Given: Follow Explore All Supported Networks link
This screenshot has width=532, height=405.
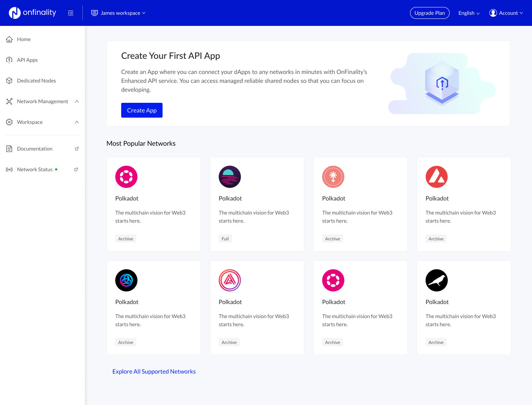Looking at the screenshot, I should pyautogui.click(x=154, y=371).
